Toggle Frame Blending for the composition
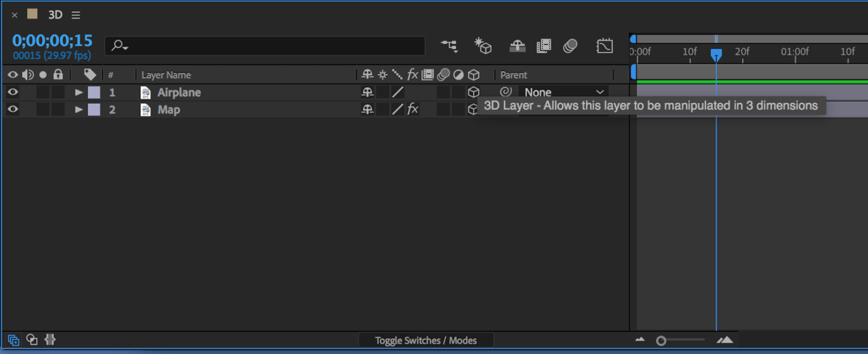Viewport: 868px width, 354px height. tap(544, 46)
